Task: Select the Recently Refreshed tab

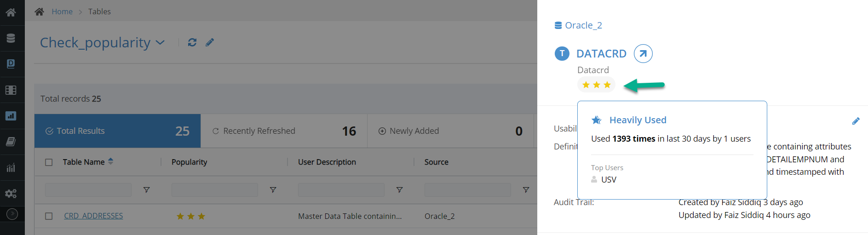Action: click(x=284, y=131)
